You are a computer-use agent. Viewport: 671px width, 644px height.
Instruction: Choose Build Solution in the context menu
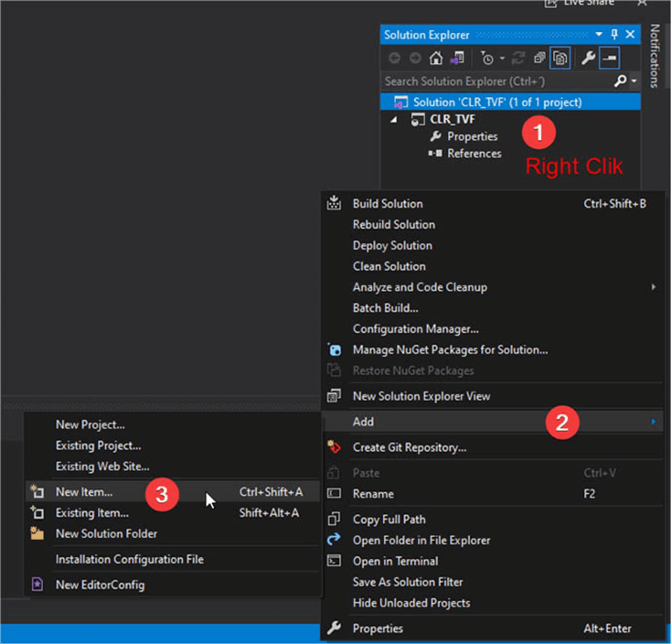click(x=388, y=203)
